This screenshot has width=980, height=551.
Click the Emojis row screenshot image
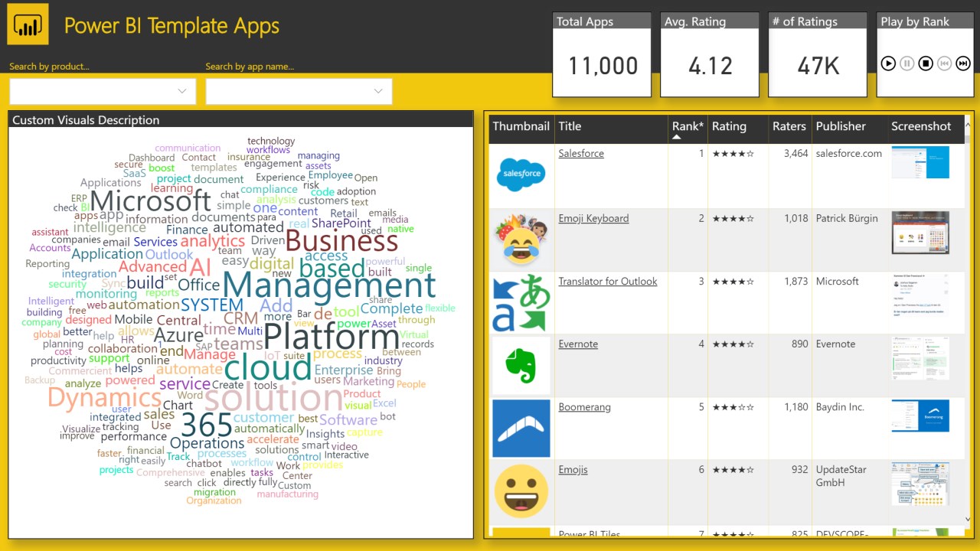tap(920, 484)
